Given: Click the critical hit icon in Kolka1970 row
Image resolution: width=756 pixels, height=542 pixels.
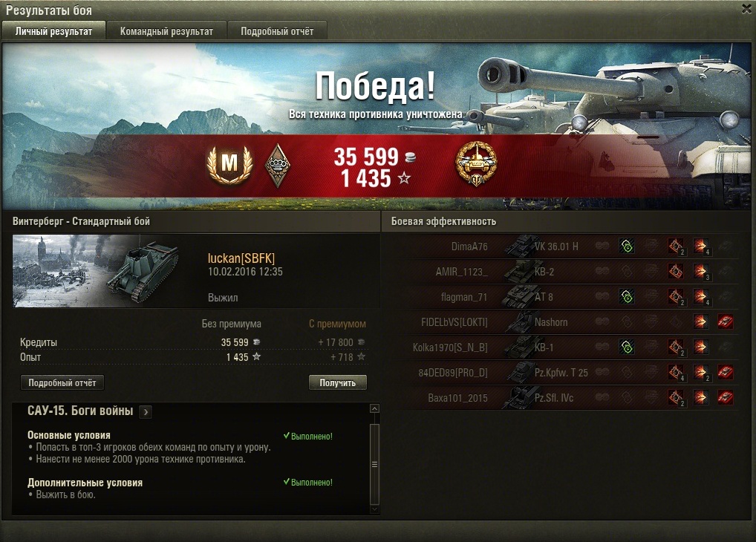Looking at the screenshot, I should (676, 347).
